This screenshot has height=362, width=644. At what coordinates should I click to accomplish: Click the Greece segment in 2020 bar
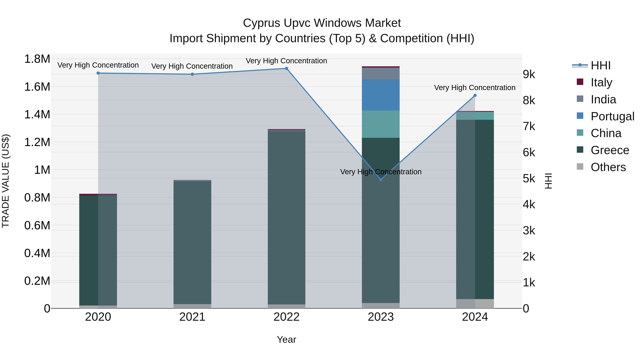pyautogui.click(x=98, y=250)
